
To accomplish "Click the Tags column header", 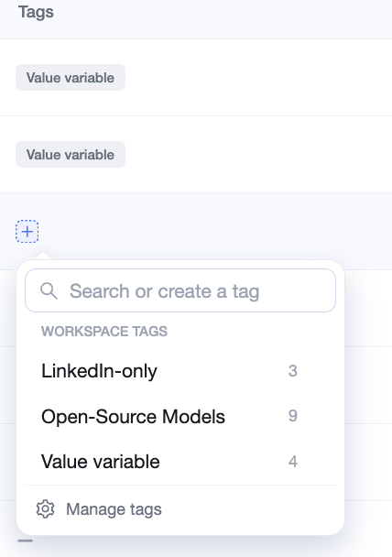I will [x=36, y=12].
